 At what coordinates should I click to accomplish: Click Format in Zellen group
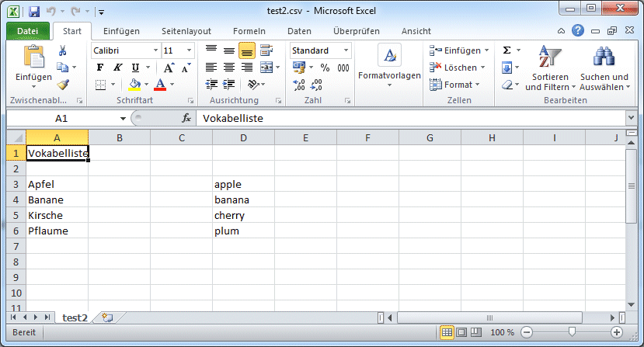(454, 85)
